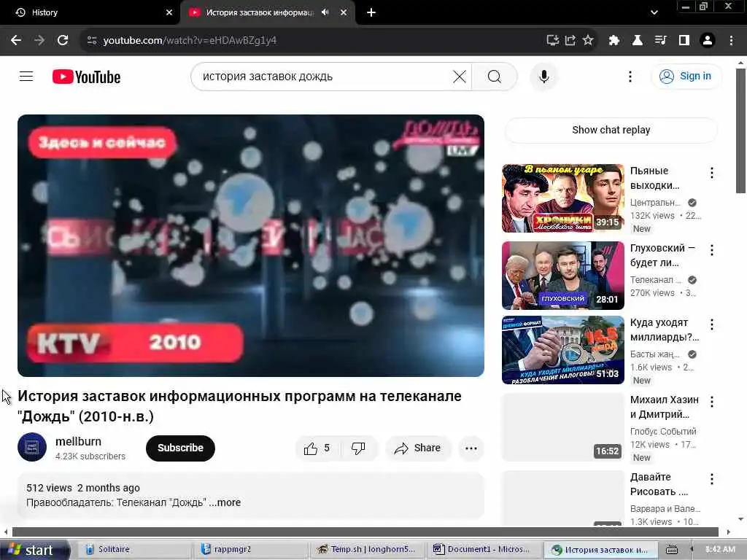Open Chrome Labs flask icon
Image resolution: width=747 pixels, height=560 pixels.
637,41
